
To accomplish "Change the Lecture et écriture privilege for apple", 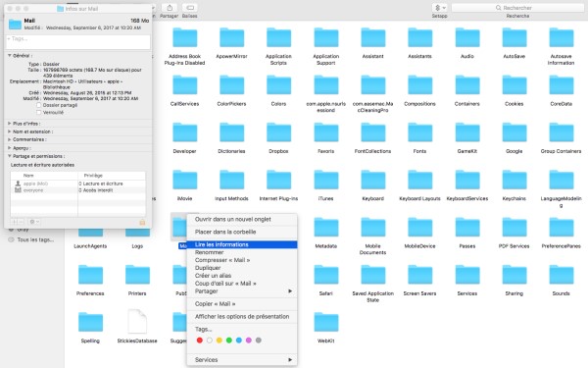I will tap(101, 184).
